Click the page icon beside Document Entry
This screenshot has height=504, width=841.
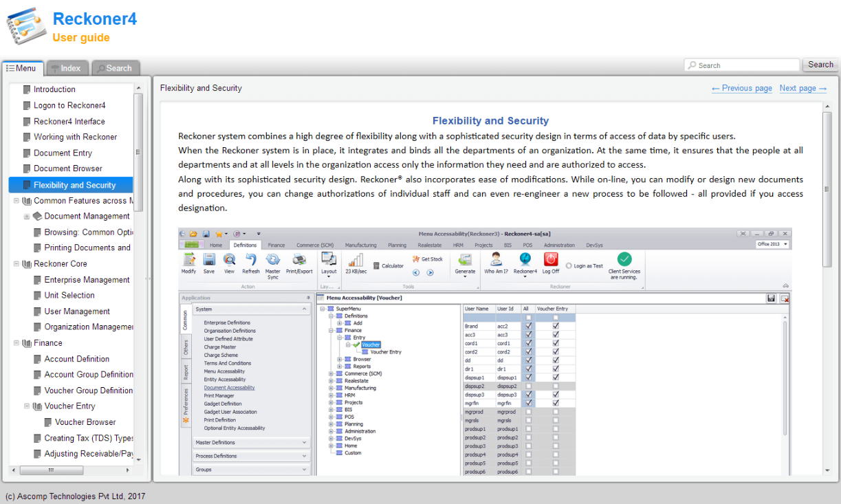click(x=27, y=153)
